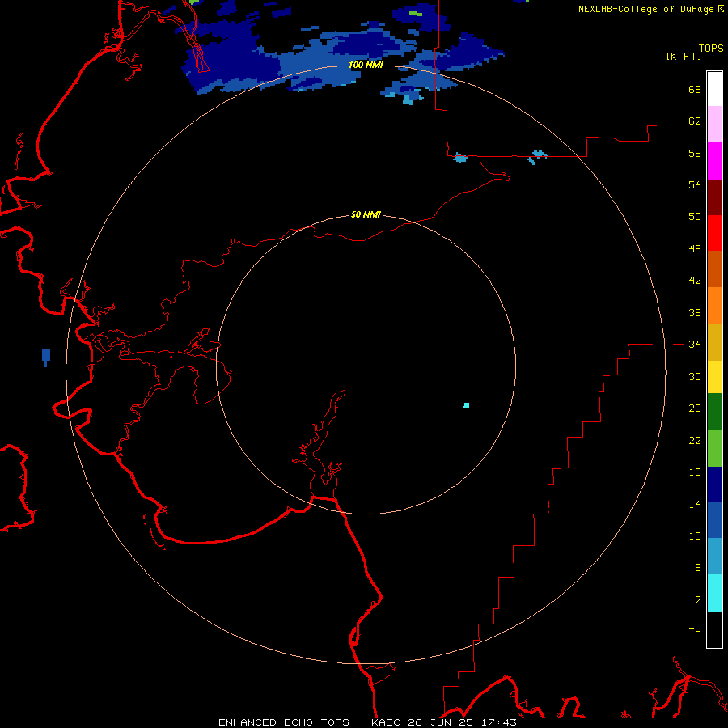Viewport: 728px width, 728px height.
Task: Click the legend value 22
Action: click(x=695, y=440)
